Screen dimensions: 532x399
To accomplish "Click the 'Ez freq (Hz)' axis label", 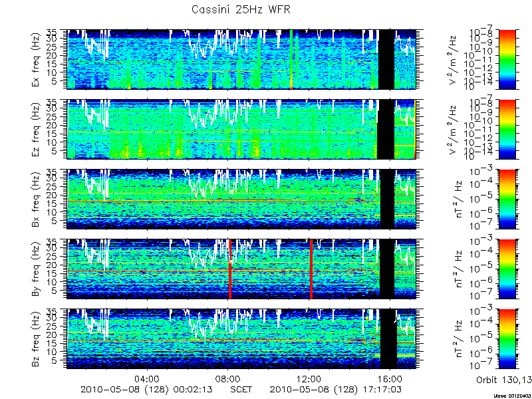I will tap(37, 129).
